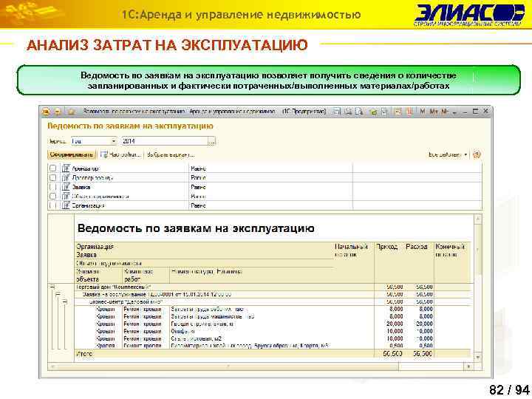
Task: Open the favorites star icon in title bar
Action: pyautogui.click(x=71, y=112)
